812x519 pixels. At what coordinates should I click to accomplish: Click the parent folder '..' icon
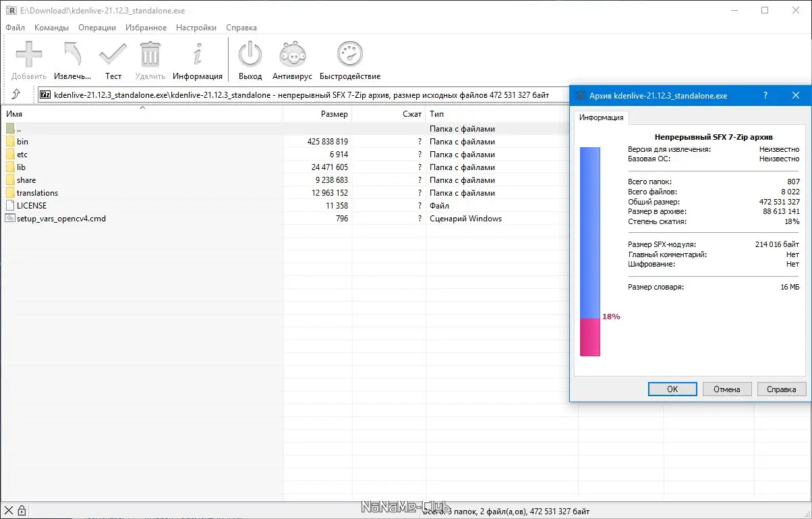coord(10,129)
